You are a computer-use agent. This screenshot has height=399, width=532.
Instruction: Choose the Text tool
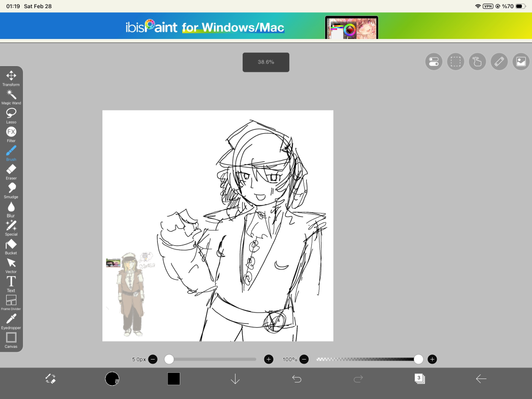[x=11, y=282]
